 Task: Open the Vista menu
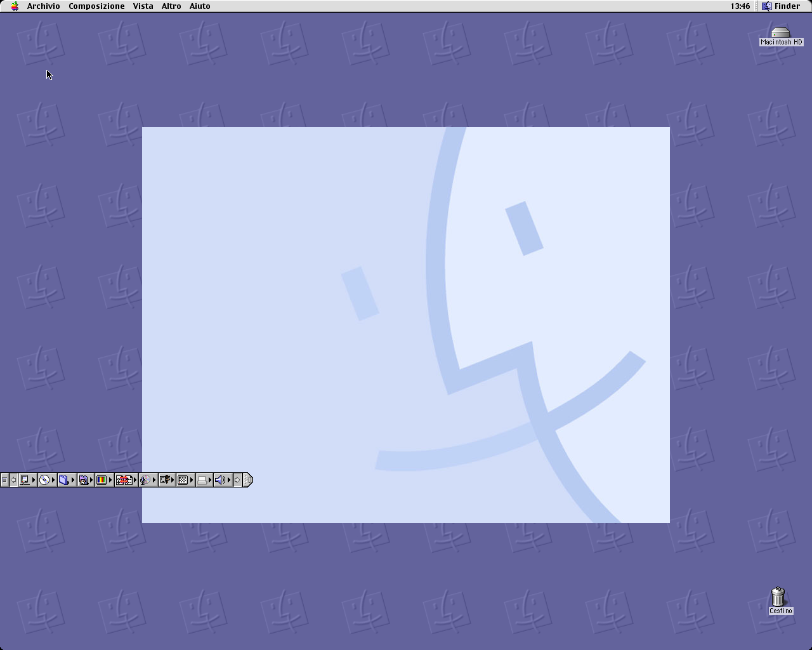[143, 6]
